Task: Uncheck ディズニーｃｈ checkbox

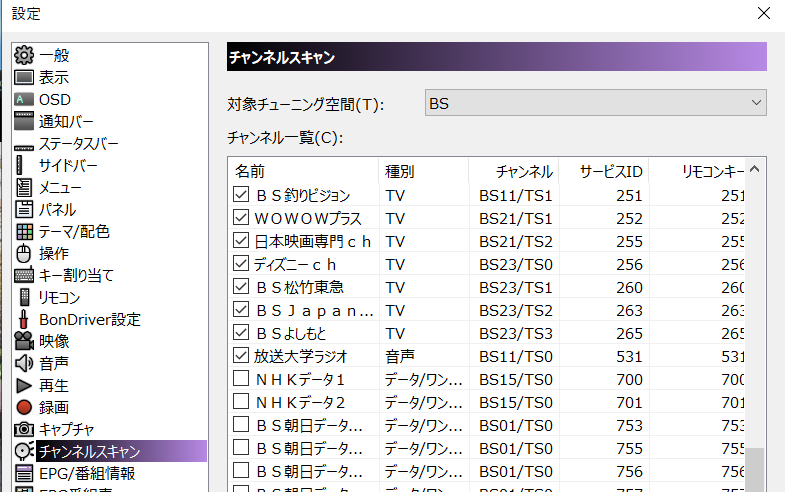Action: coord(241,263)
